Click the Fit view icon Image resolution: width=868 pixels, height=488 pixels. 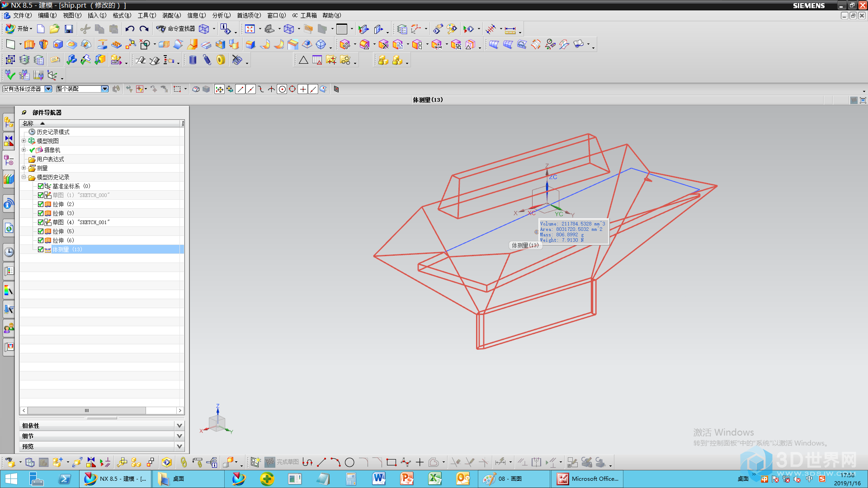pos(250,29)
